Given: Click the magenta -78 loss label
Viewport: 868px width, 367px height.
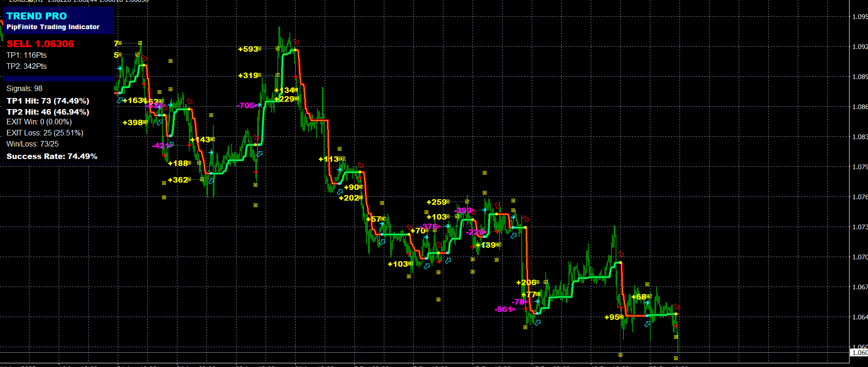Looking at the screenshot, I should 518,302.
